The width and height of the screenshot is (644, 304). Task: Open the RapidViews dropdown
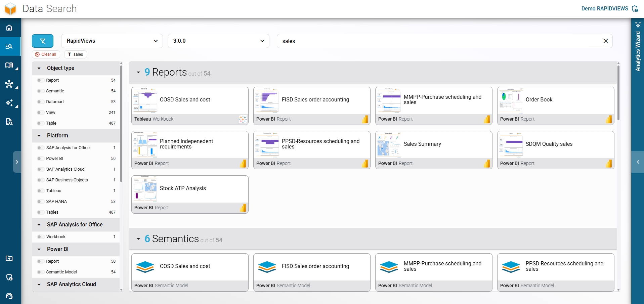[112, 41]
